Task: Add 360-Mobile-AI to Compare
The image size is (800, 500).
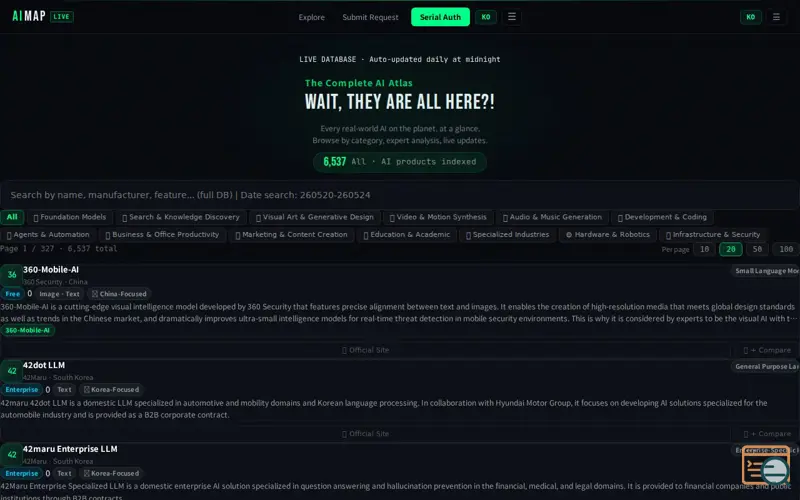Action: pyautogui.click(x=767, y=350)
